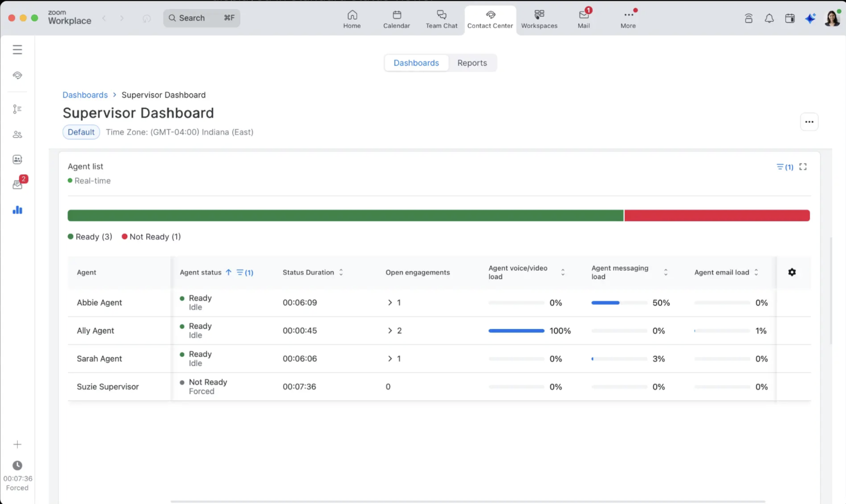Screen dimensions: 846x504
Task: Open the Agent list widget filter
Action: click(x=784, y=167)
